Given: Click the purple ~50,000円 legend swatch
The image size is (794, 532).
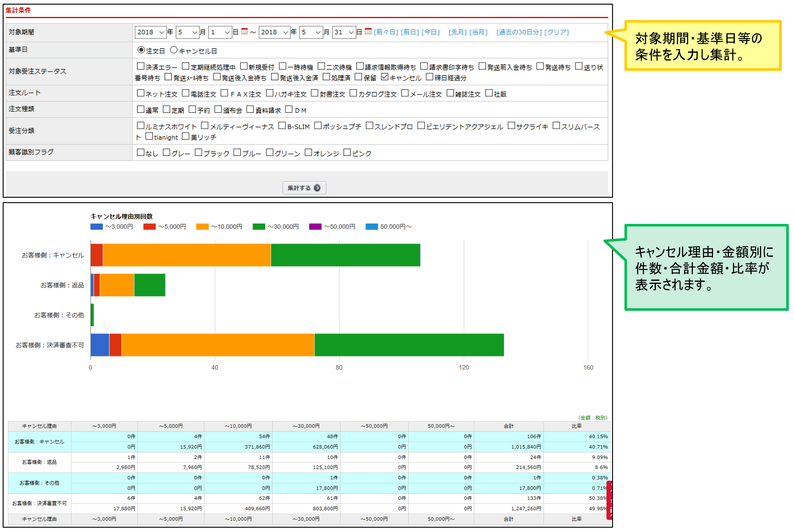Looking at the screenshot, I should coord(315,227).
